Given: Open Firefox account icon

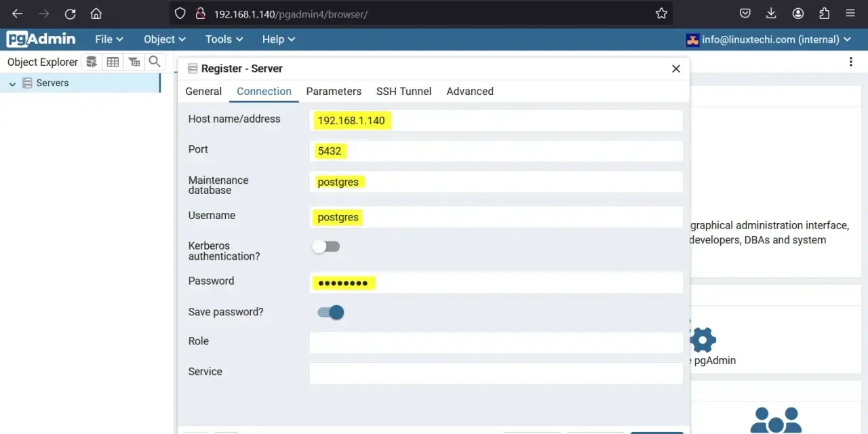Looking at the screenshot, I should tap(798, 14).
